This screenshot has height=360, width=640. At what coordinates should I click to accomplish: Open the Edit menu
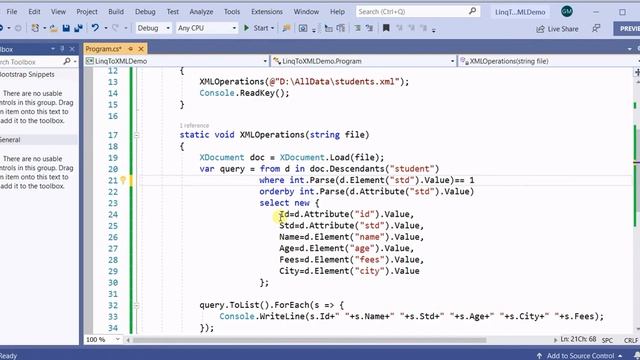tap(34, 11)
